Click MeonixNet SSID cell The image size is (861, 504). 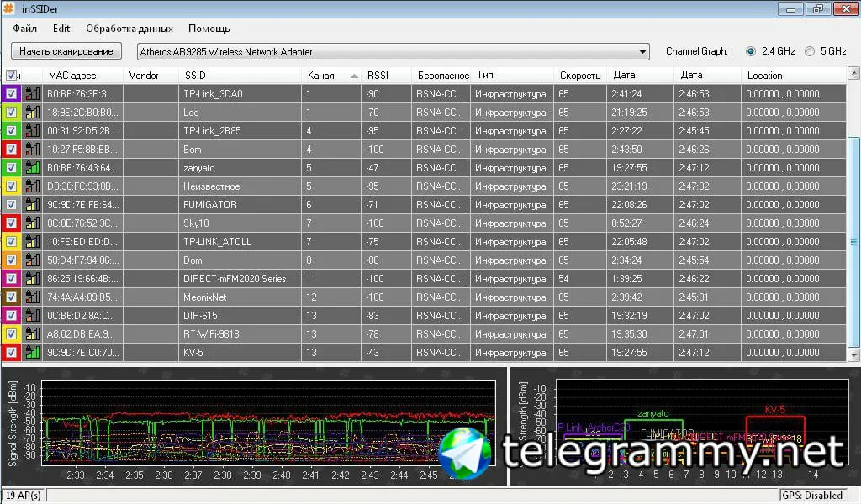click(240, 297)
